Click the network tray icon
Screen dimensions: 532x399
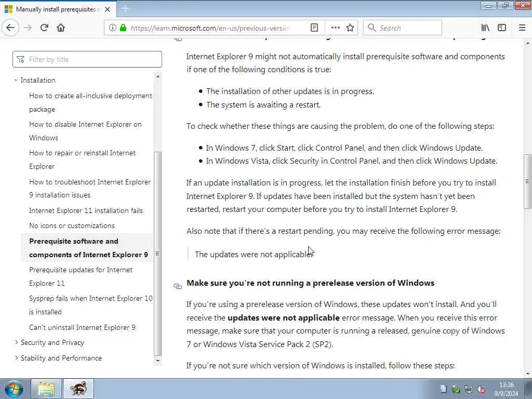tap(469, 390)
